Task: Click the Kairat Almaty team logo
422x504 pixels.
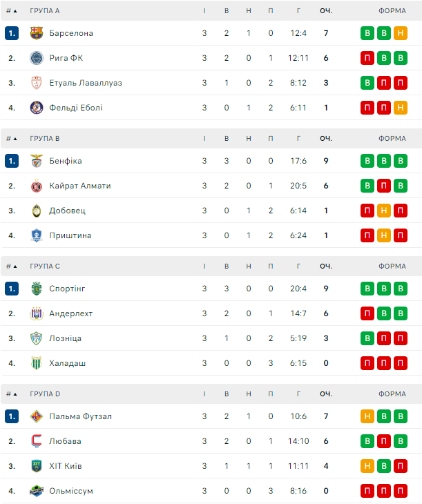Action: (x=37, y=186)
